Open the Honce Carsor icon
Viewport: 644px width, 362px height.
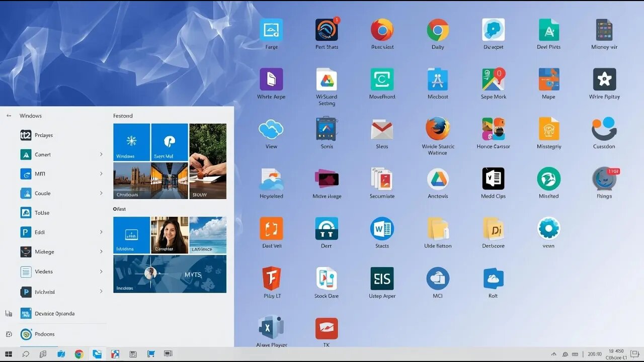(493, 129)
